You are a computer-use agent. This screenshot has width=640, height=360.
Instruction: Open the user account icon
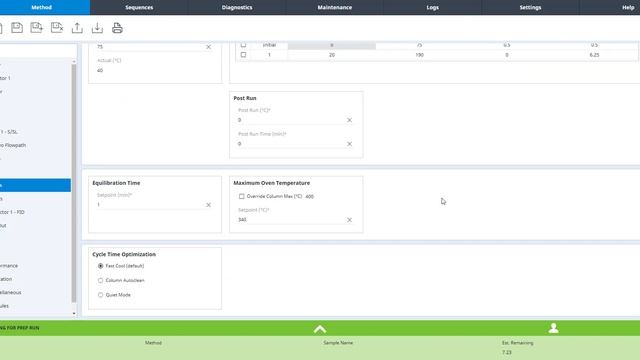click(x=553, y=328)
